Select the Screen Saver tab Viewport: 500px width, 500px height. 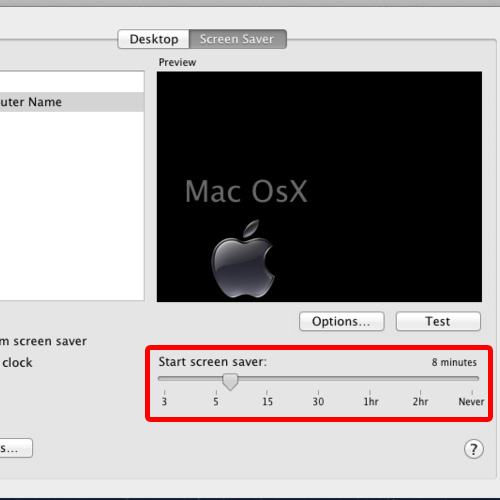pyautogui.click(x=238, y=39)
